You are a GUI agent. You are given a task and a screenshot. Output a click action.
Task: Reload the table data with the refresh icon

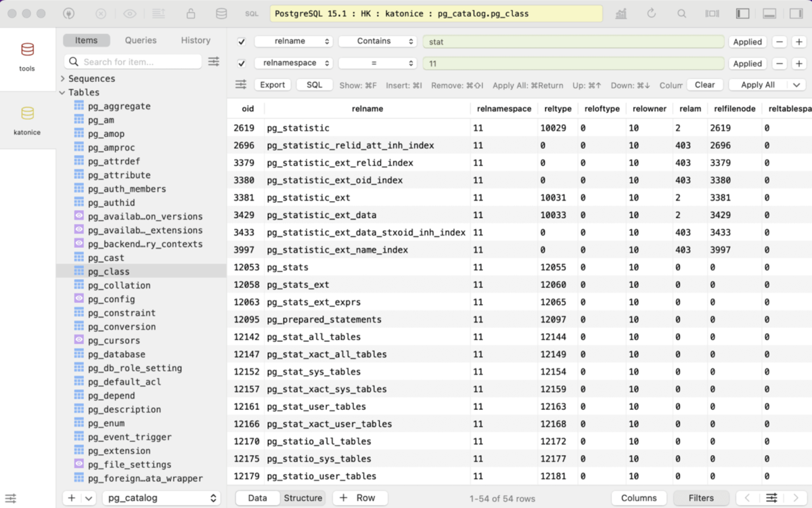pyautogui.click(x=651, y=13)
